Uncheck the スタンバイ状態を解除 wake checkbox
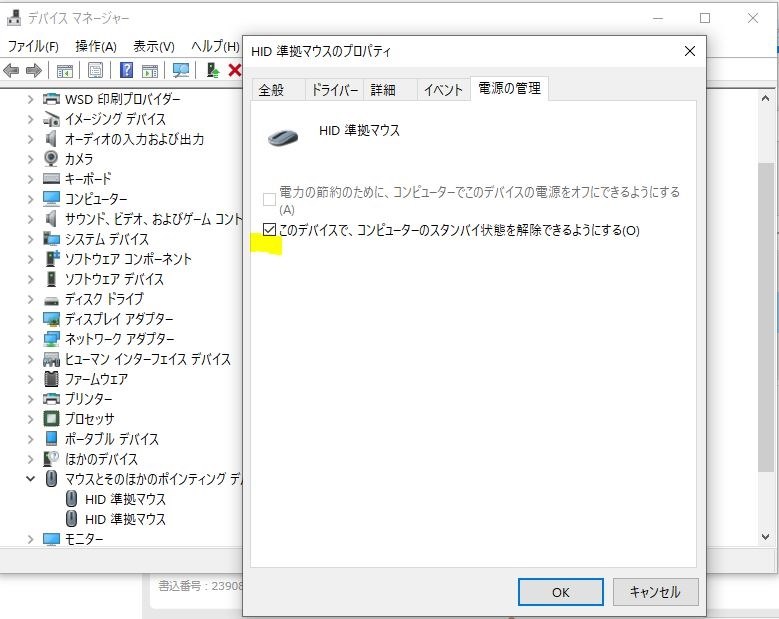The width and height of the screenshot is (779, 619). tap(269, 230)
